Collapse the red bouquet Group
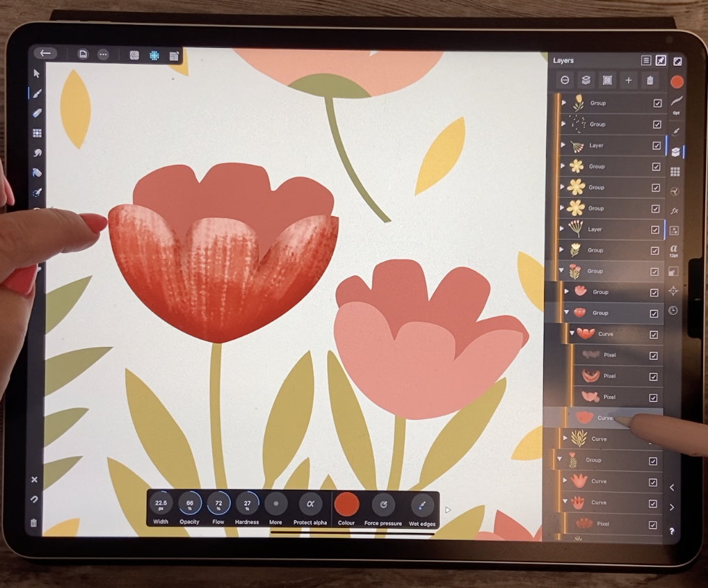 click(561, 270)
